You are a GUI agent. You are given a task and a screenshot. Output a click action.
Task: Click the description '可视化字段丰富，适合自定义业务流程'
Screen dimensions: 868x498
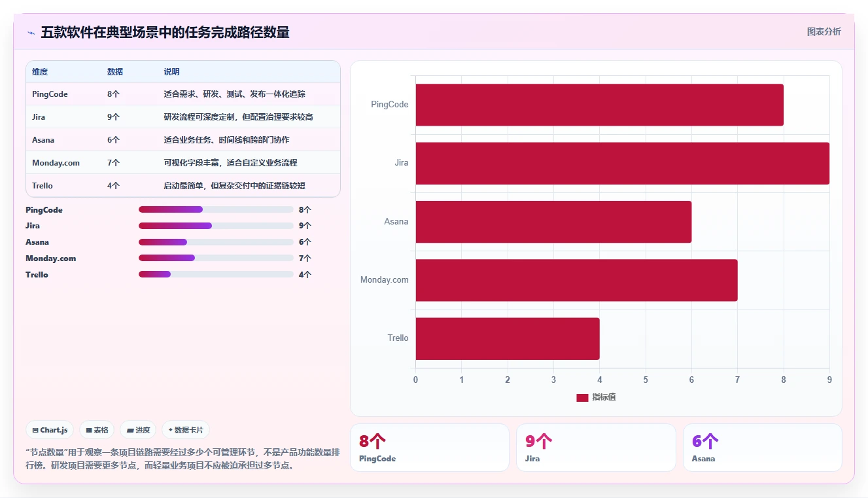click(230, 163)
